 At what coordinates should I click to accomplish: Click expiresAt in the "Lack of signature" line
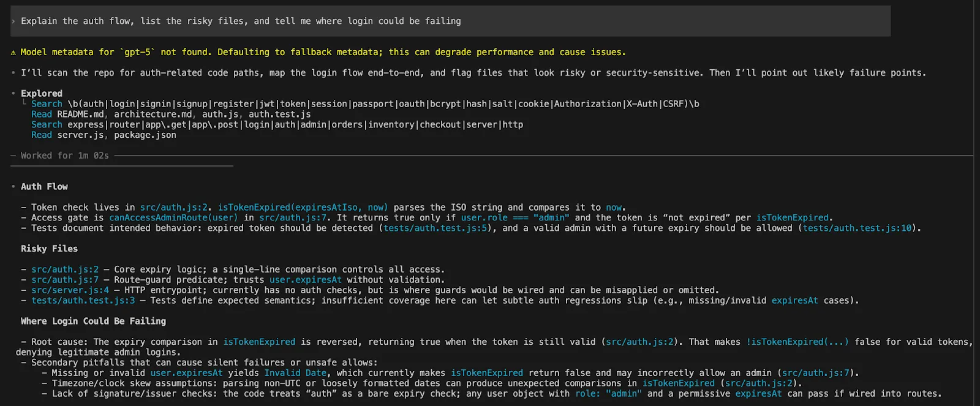coord(758,394)
